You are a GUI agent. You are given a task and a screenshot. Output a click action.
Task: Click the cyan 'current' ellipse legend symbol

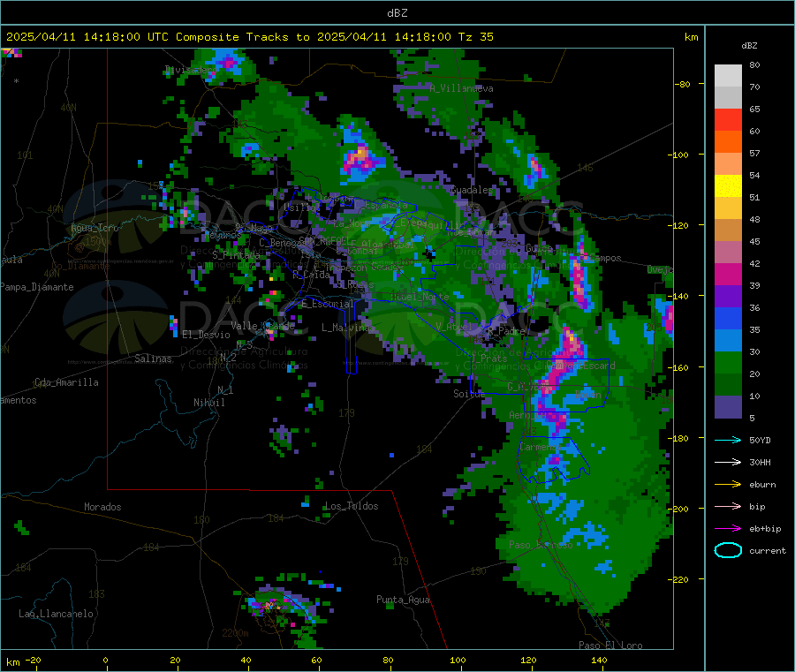[x=728, y=550]
